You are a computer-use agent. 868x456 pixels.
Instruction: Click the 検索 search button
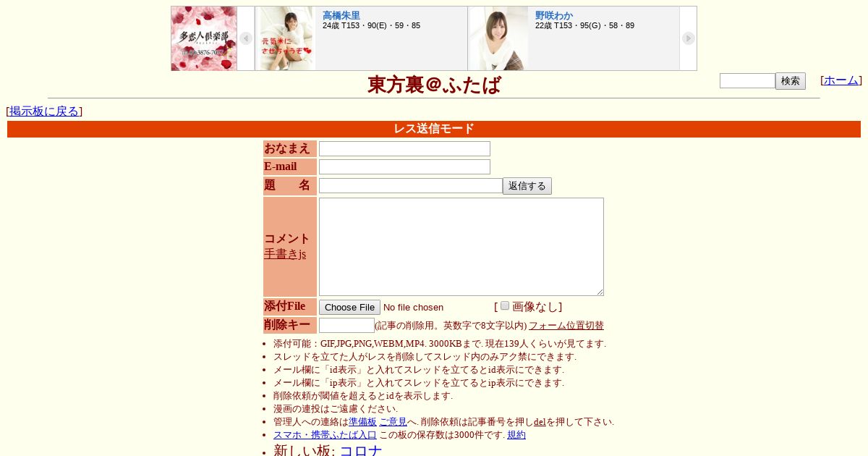[x=791, y=81]
